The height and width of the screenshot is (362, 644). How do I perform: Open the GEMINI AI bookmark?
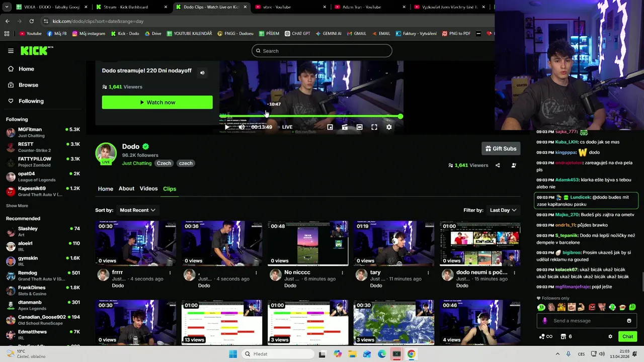click(x=328, y=34)
